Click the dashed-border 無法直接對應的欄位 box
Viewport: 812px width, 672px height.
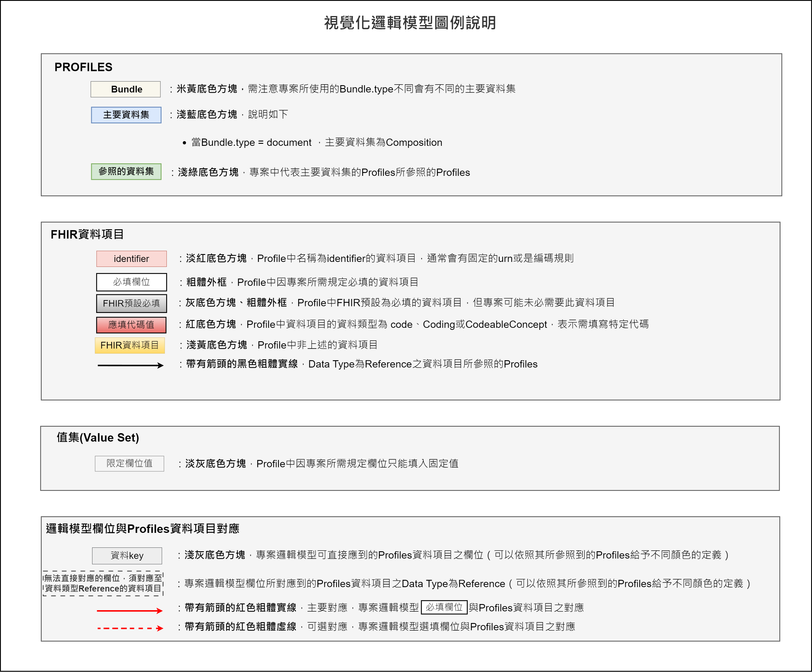[103, 583]
